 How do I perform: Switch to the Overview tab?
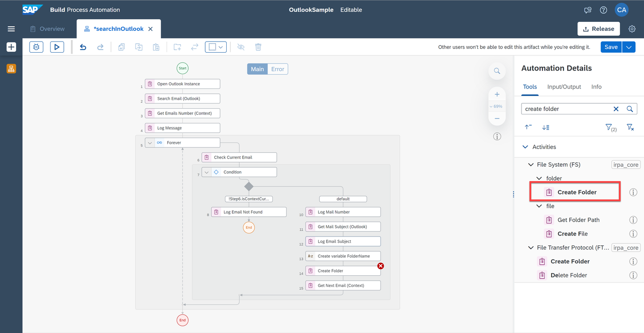47,29
